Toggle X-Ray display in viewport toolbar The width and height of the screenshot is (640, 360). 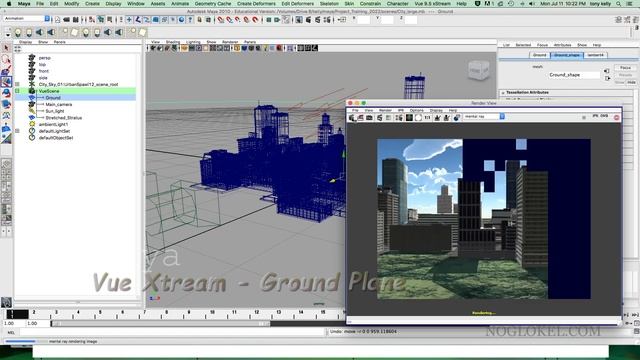point(301,48)
